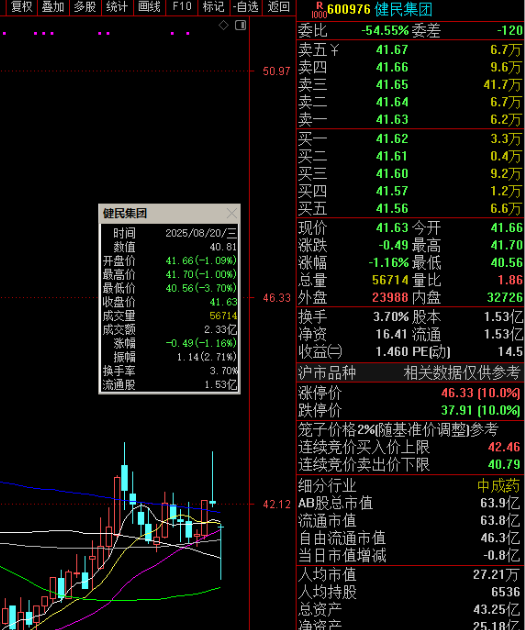The image size is (525, 630).
Task: Click the ¥ icon beside 卖五
Action: (x=335, y=50)
